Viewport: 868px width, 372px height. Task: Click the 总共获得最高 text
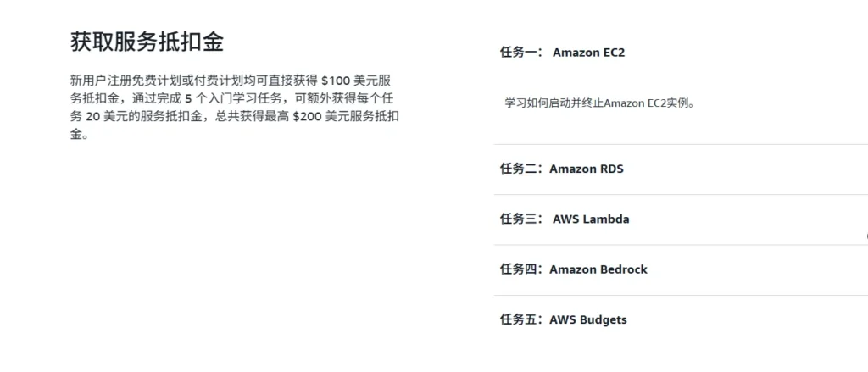[x=249, y=116]
